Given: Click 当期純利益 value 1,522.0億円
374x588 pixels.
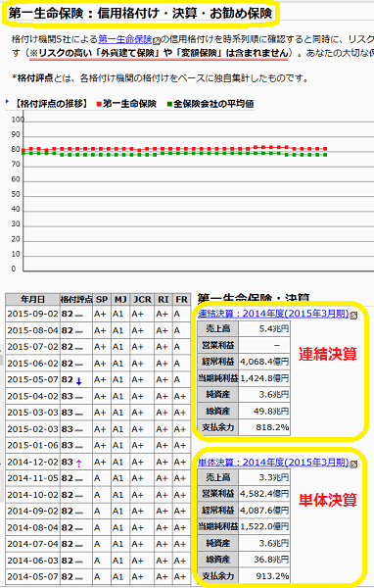Looking at the screenshot, I should click(264, 527).
